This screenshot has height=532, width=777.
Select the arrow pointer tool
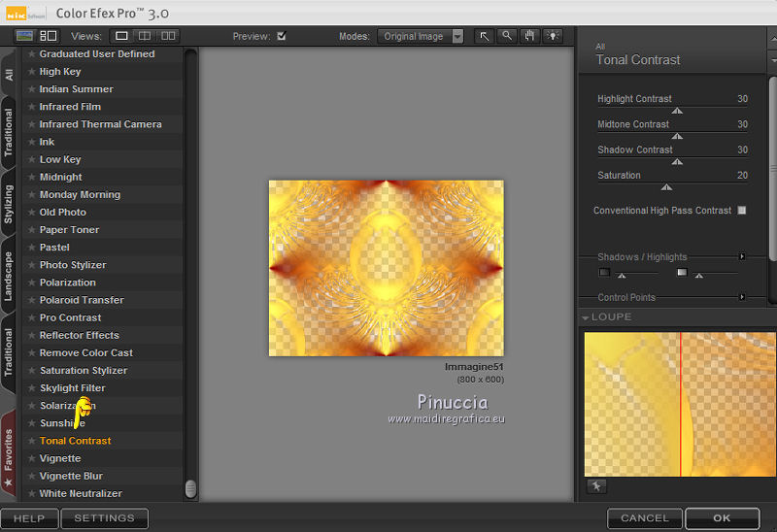click(x=485, y=36)
